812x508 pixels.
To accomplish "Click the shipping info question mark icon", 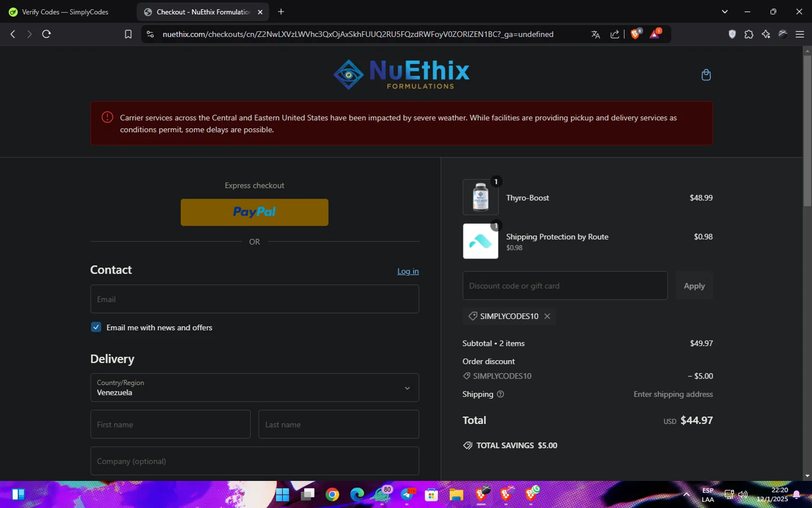I will tap(500, 394).
